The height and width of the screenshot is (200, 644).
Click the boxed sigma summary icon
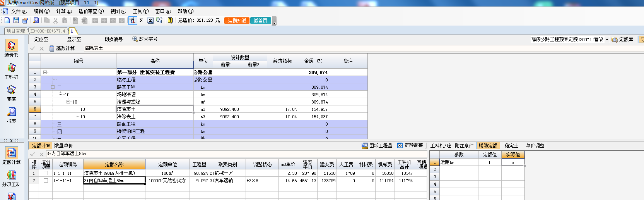click(150, 21)
